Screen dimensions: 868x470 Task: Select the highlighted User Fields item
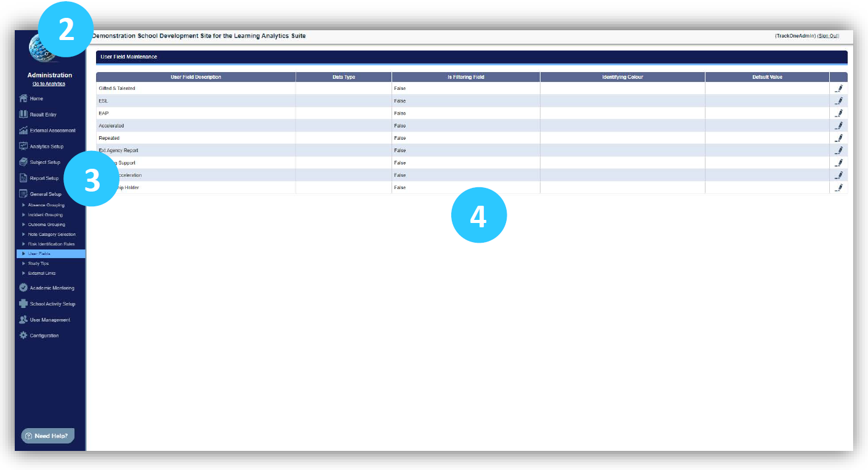point(51,254)
